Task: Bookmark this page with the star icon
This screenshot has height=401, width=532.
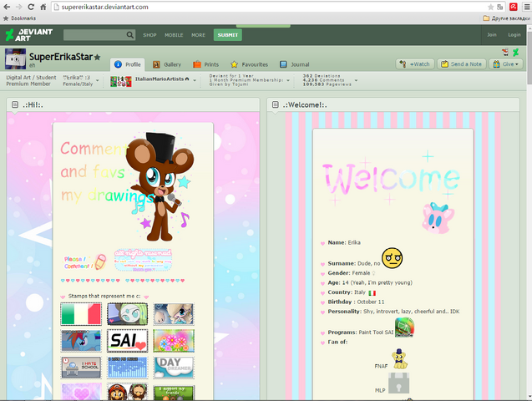Action: coord(490,8)
